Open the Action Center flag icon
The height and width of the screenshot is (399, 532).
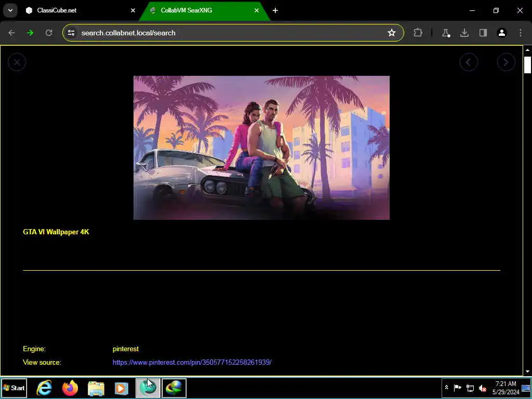click(457, 388)
